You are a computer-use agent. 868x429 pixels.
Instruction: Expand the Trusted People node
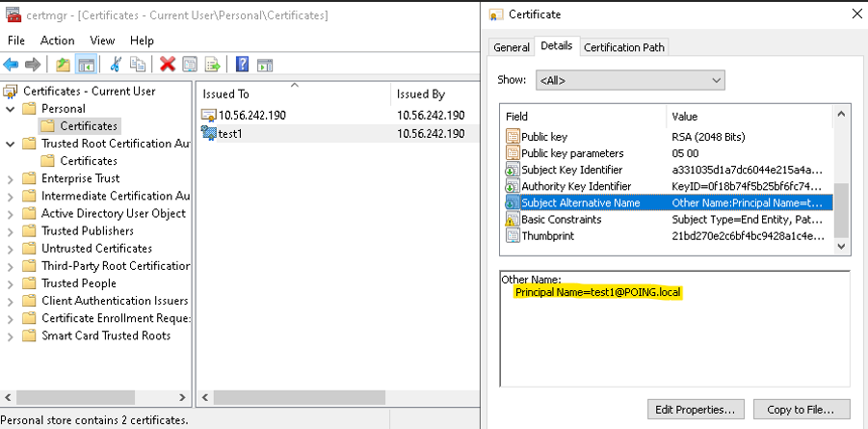click(x=10, y=283)
